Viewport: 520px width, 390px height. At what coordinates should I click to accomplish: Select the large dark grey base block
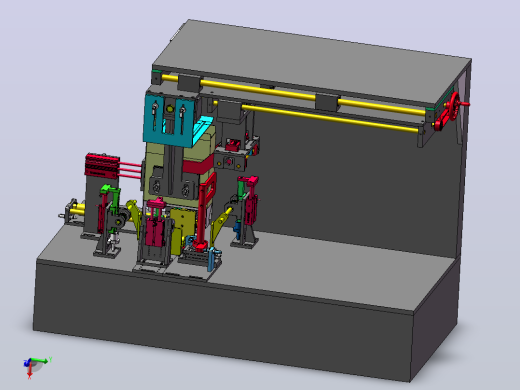[223, 317]
